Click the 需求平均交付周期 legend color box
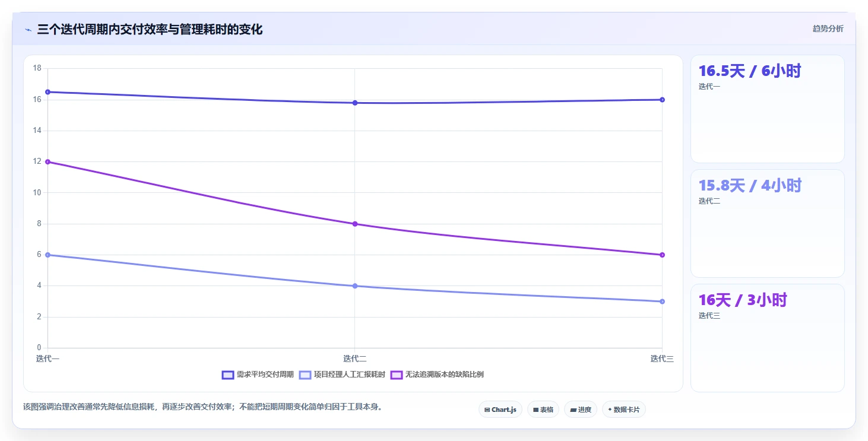The width and height of the screenshot is (868, 441). click(x=228, y=375)
